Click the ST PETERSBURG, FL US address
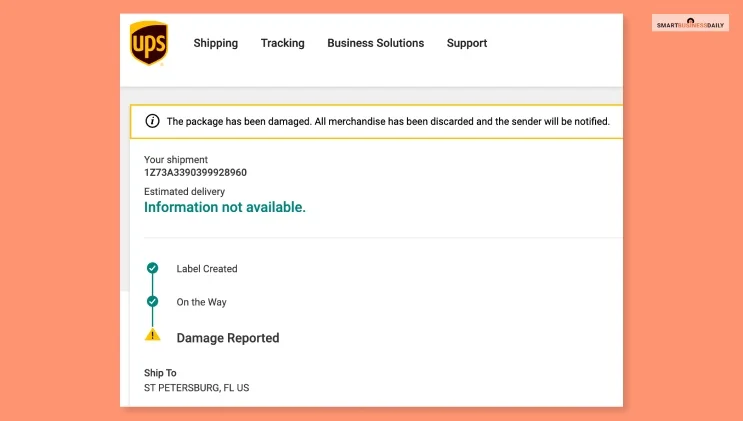The height and width of the screenshot is (421, 743). click(x=197, y=388)
